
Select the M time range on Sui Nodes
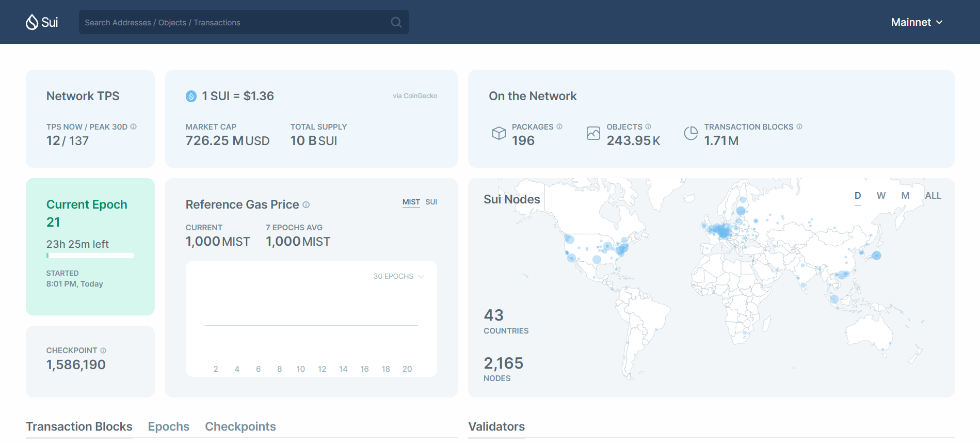pyautogui.click(x=905, y=196)
